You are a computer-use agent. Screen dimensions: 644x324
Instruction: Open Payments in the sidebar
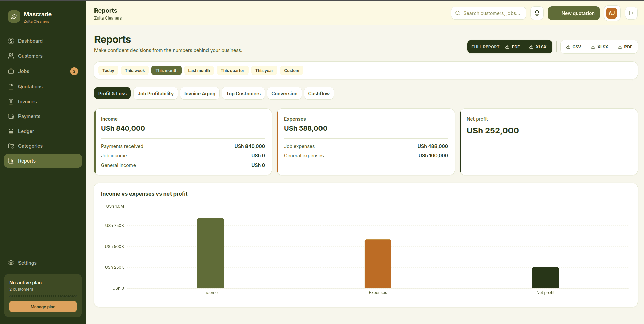point(43,116)
